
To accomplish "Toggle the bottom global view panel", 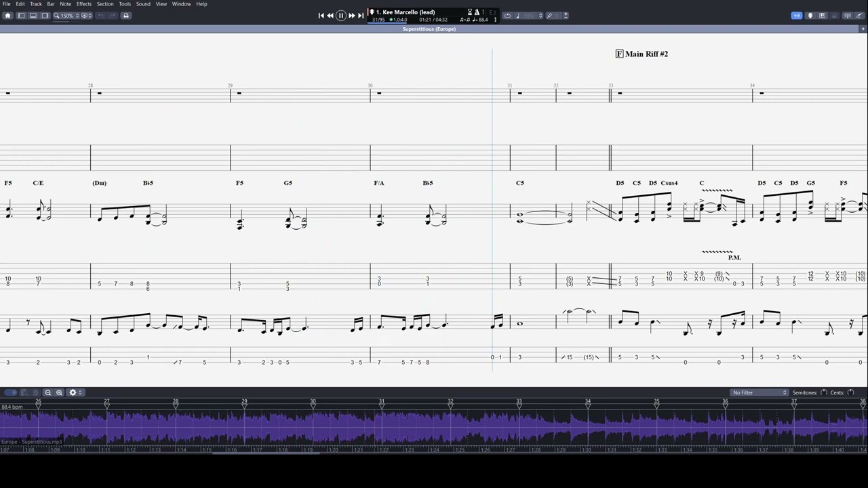I will coord(33,16).
